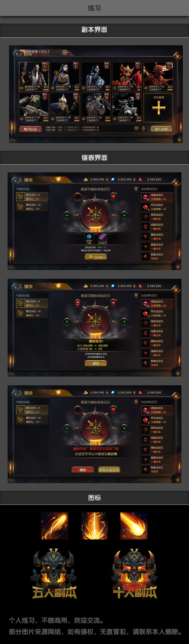The height and width of the screenshot is (644, 189).
Task: Select the vertical flame pillar skill icon
Action: pos(94,526)
